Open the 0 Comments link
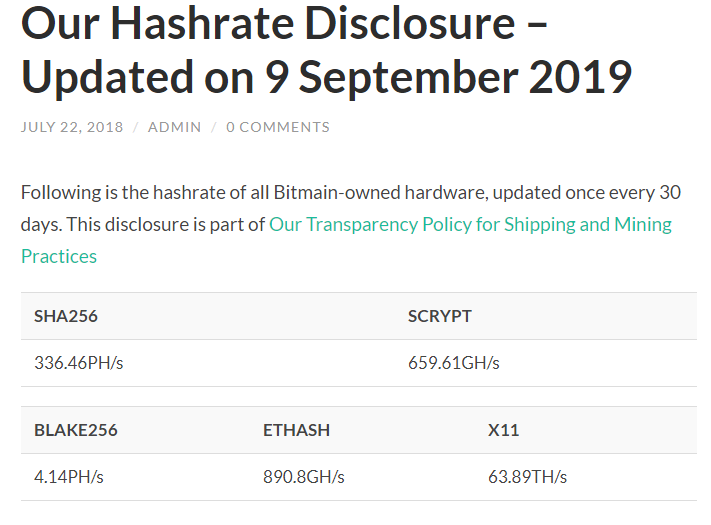Screen dimensions: 711x525 click(278, 127)
